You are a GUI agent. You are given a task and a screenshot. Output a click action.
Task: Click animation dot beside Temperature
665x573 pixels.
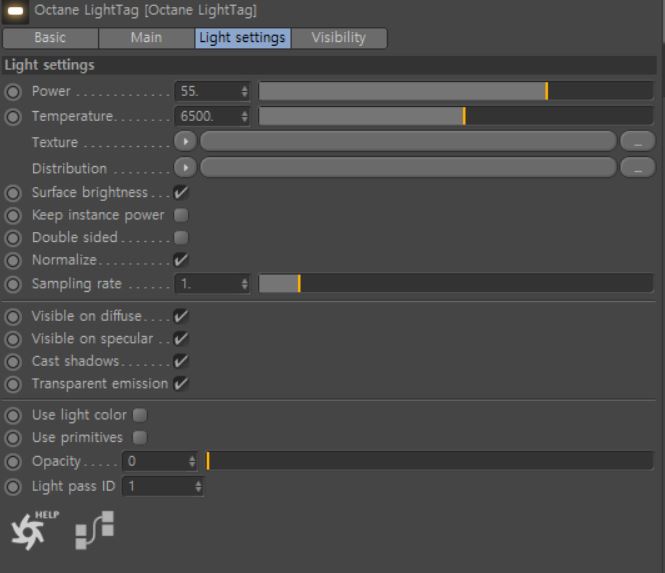click(x=13, y=117)
